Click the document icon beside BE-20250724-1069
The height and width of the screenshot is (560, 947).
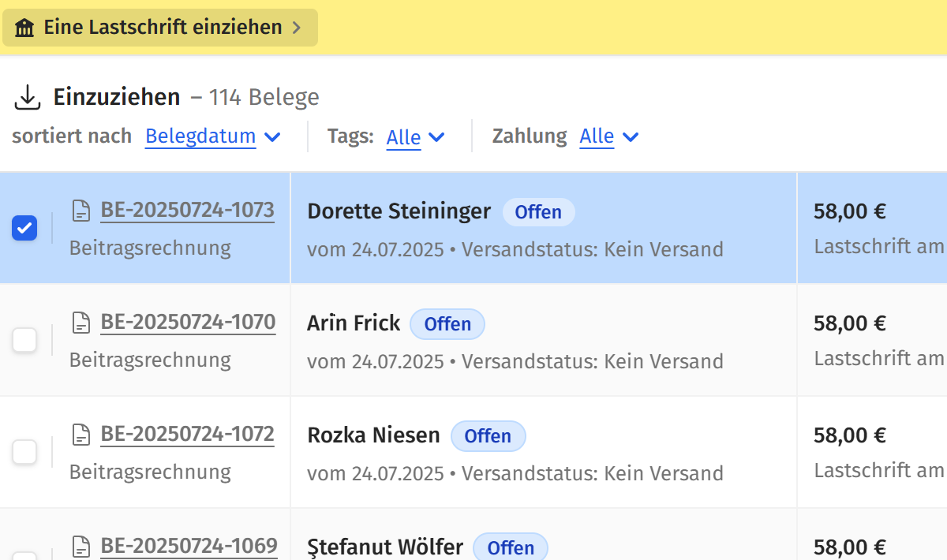pos(80,546)
